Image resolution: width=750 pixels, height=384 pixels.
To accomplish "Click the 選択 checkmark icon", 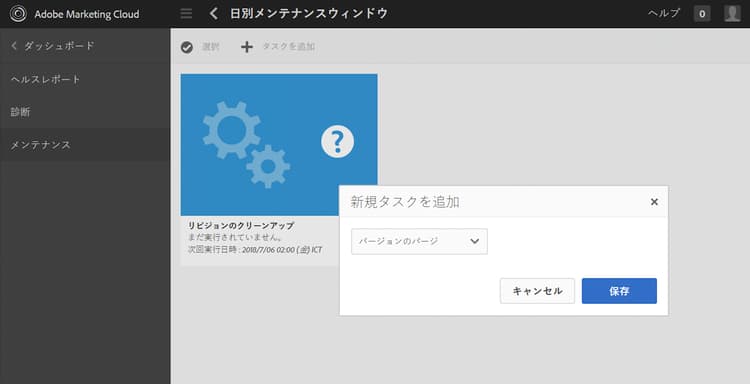I will (187, 47).
